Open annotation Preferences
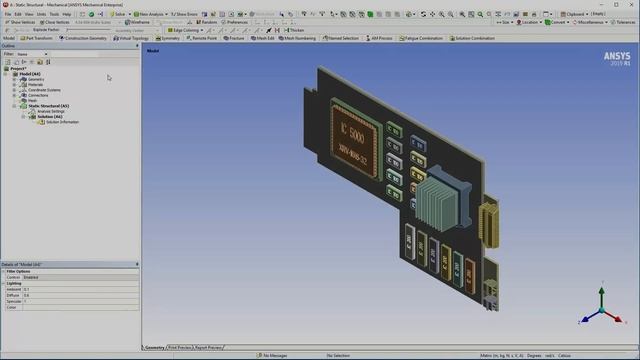This screenshot has height=360, width=640. tap(235, 22)
